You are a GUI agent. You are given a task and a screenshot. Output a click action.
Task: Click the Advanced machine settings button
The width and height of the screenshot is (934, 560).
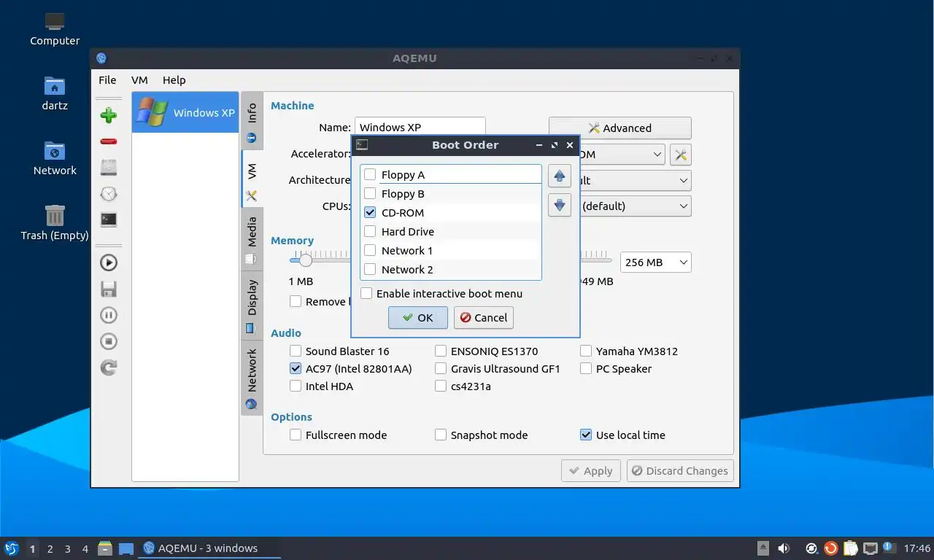point(620,128)
